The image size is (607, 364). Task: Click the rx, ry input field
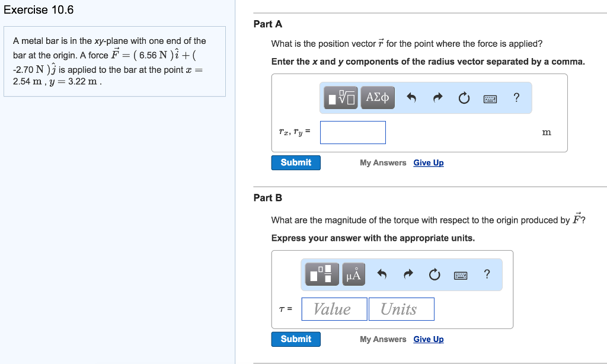[x=353, y=132]
